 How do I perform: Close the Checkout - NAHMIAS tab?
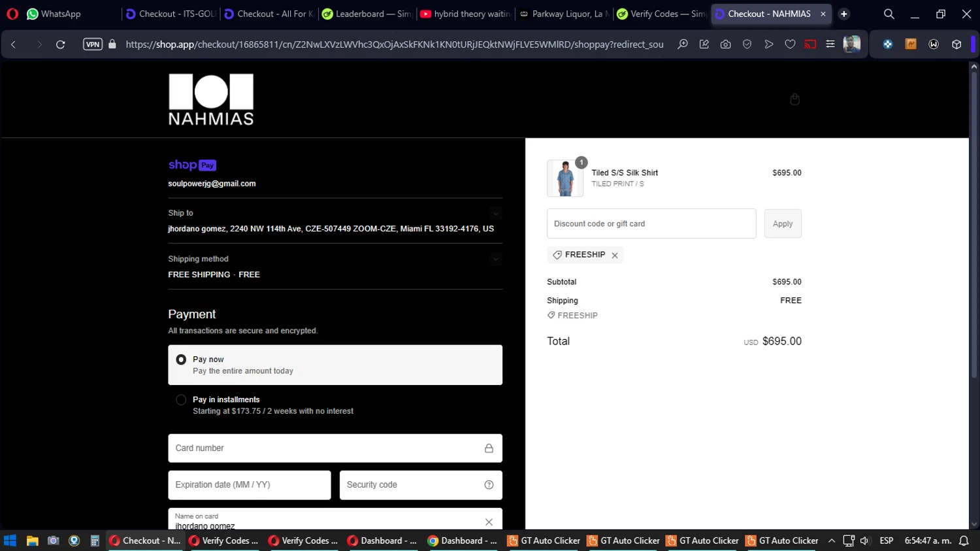click(823, 14)
